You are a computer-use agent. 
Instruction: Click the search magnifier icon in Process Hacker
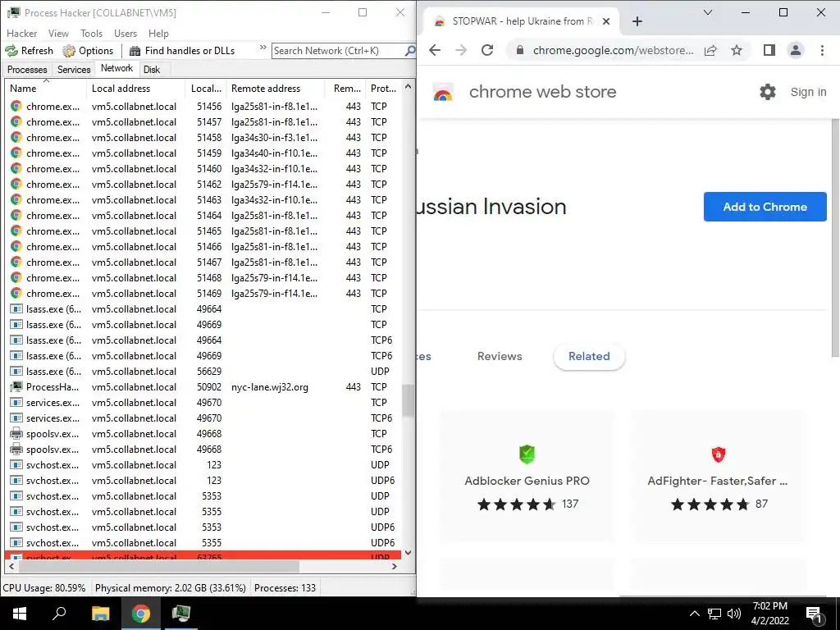point(410,51)
